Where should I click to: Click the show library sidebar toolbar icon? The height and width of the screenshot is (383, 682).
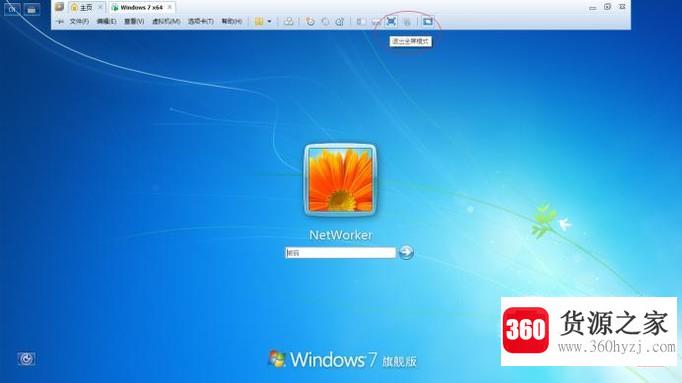(361, 21)
